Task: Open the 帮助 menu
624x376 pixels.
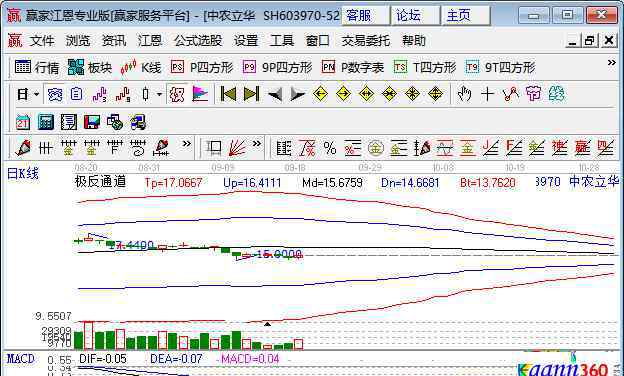Action: point(413,41)
